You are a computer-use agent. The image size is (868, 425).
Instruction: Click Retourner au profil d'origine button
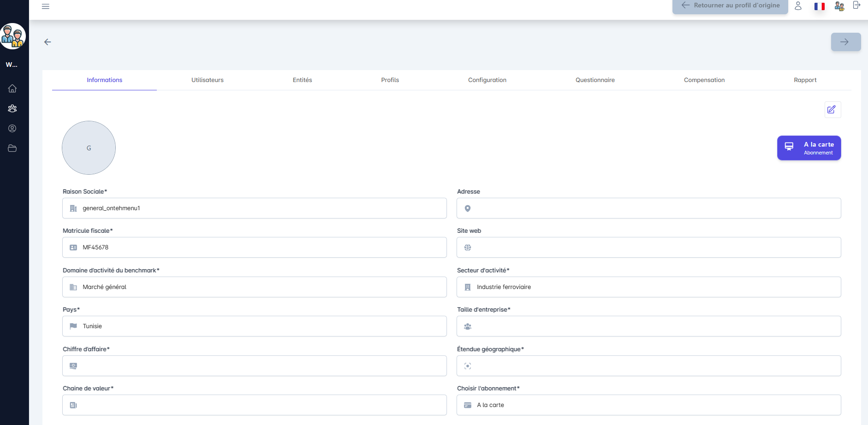[x=730, y=6]
